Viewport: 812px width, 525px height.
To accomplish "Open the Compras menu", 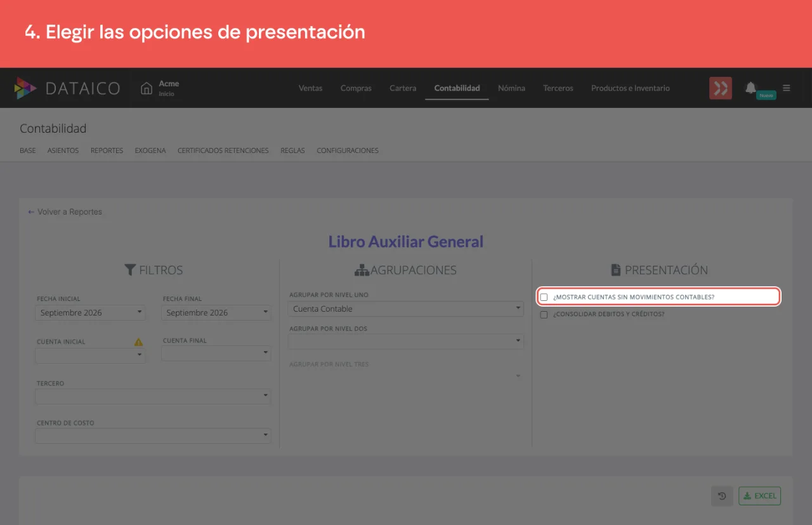I will pyautogui.click(x=356, y=88).
